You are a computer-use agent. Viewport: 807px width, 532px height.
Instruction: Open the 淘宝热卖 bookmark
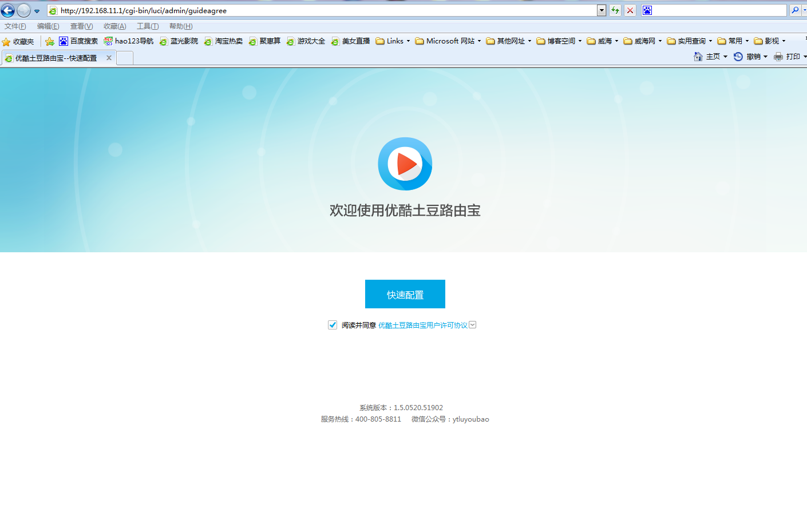pyautogui.click(x=223, y=41)
